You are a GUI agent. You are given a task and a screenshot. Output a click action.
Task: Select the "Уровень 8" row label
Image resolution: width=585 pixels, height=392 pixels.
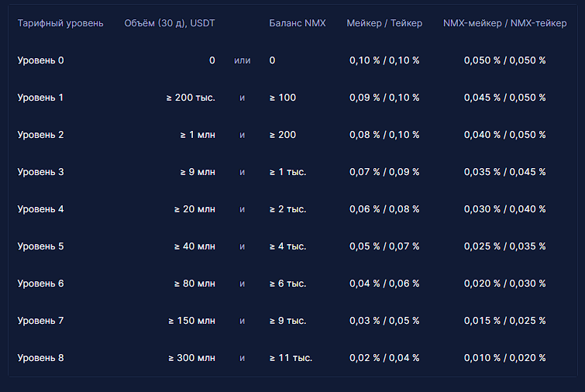pyautogui.click(x=40, y=358)
